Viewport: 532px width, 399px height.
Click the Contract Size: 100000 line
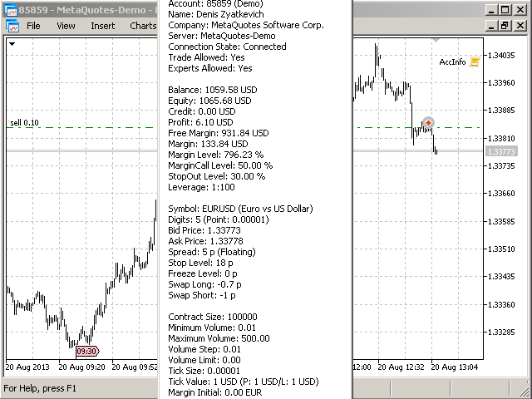213,318
